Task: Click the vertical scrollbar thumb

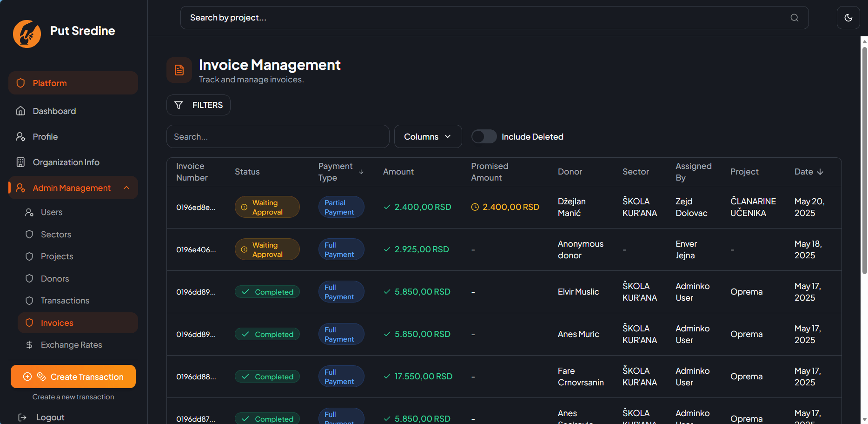Action: [x=864, y=160]
